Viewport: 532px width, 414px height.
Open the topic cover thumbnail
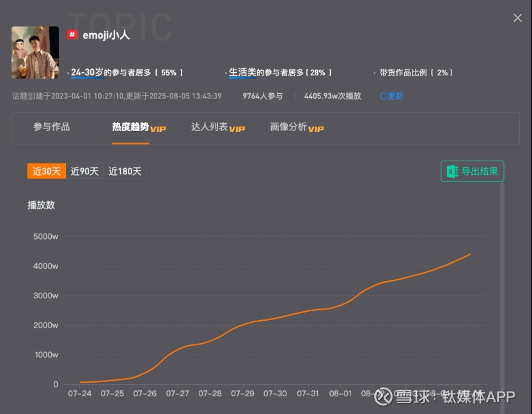pyautogui.click(x=35, y=52)
